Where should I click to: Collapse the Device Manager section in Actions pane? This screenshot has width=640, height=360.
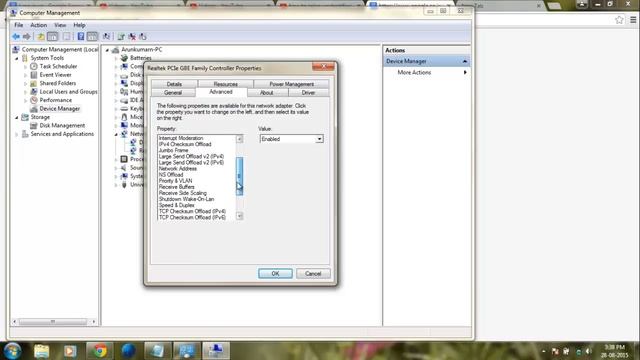pyautogui.click(x=465, y=61)
